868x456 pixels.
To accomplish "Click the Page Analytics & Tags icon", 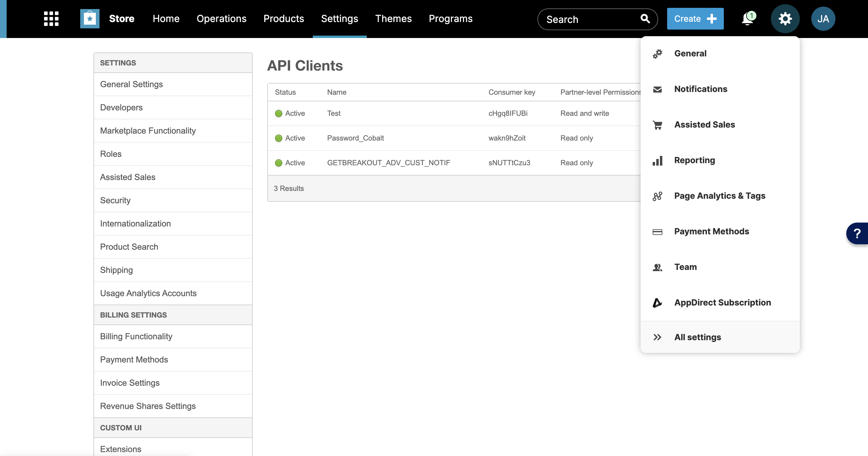I will coord(657,196).
